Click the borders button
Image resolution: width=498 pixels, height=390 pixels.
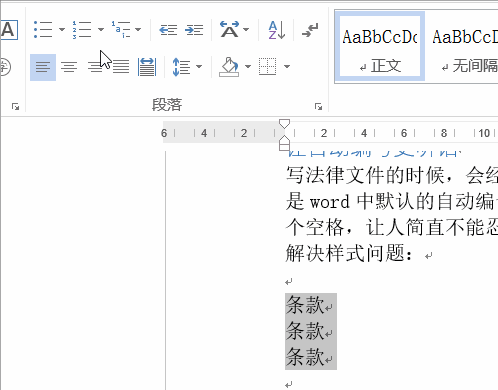(267, 67)
